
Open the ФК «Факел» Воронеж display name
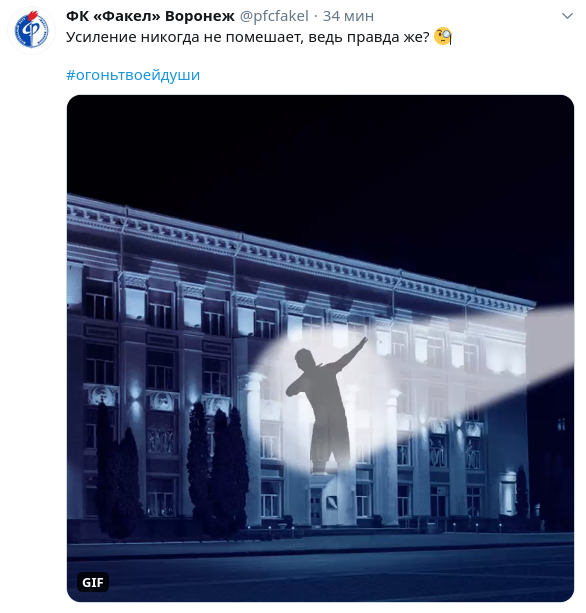pyautogui.click(x=150, y=16)
